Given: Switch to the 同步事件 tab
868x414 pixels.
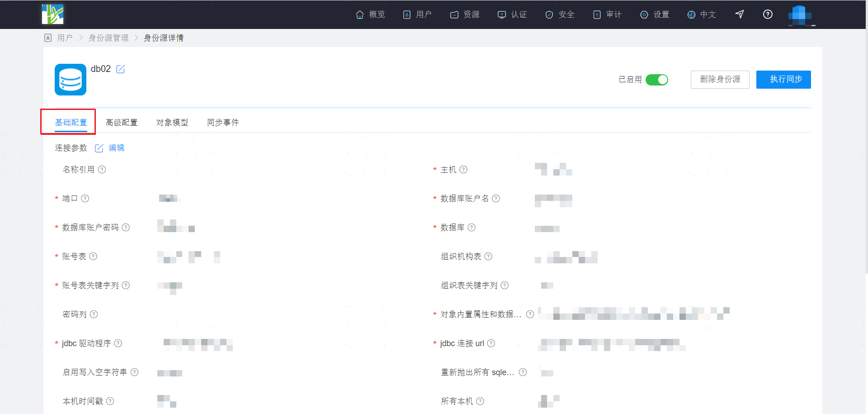Looking at the screenshot, I should pyautogui.click(x=223, y=123).
